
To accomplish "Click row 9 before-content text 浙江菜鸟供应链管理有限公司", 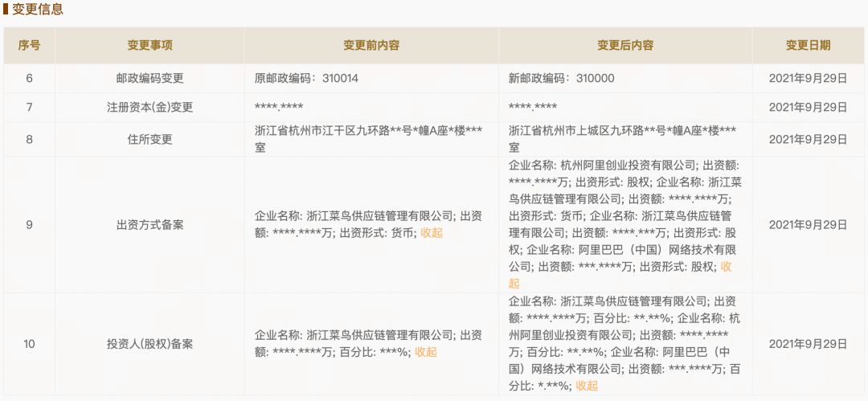I will coord(379,216).
